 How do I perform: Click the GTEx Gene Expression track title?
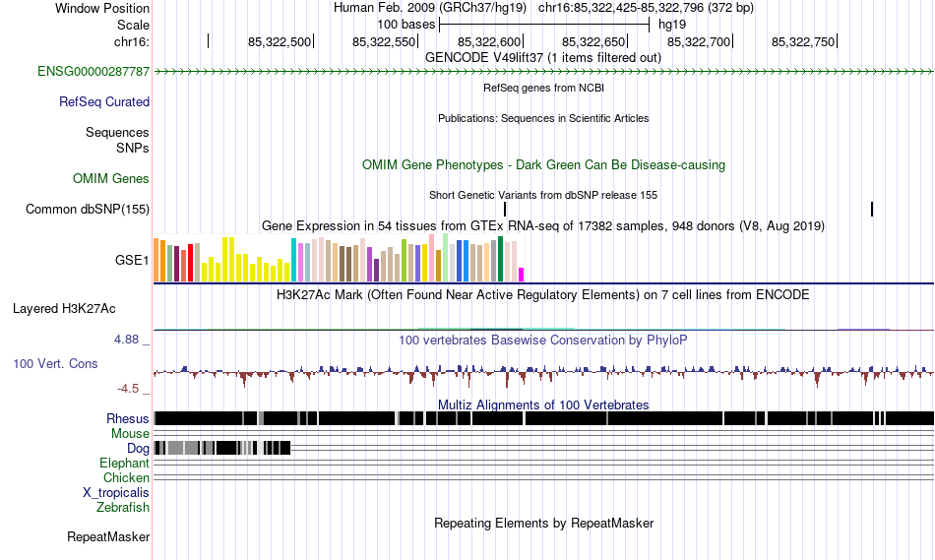(543, 226)
